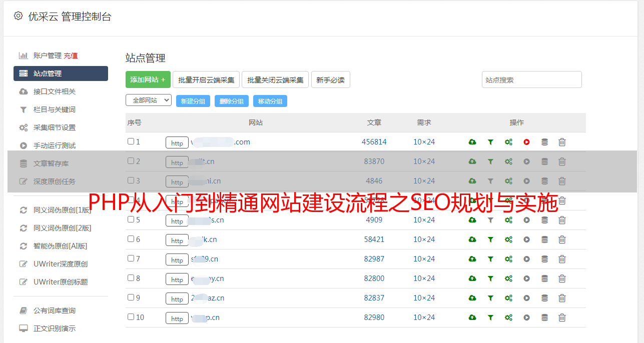The image size is (644, 343).
Task: Open the 全部网站 group dropdown
Action: pos(149,100)
